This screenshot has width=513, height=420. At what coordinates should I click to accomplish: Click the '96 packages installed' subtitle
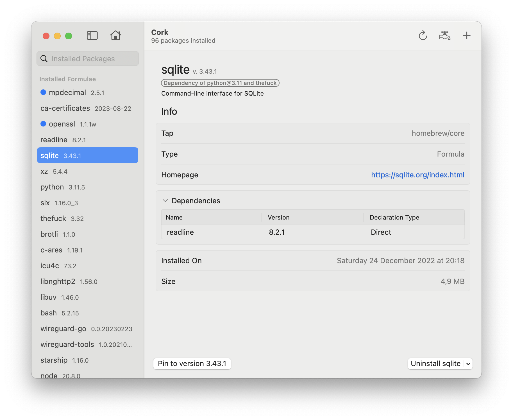tap(183, 40)
